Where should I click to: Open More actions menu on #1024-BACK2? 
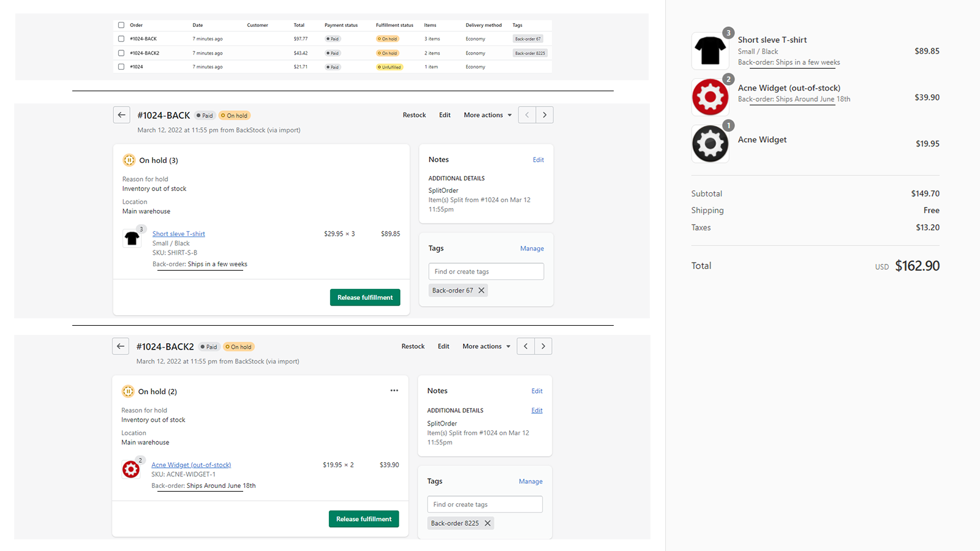[486, 347]
